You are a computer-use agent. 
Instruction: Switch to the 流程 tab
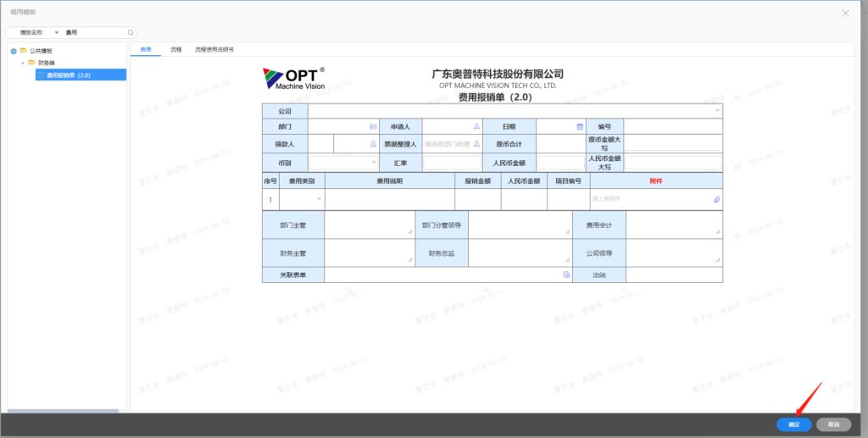point(175,50)
